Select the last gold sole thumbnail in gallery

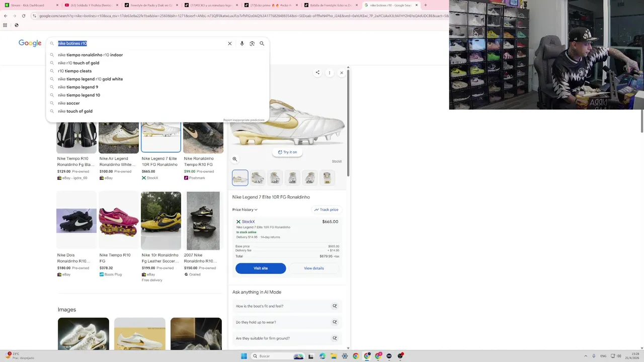(x=327, y=177)
